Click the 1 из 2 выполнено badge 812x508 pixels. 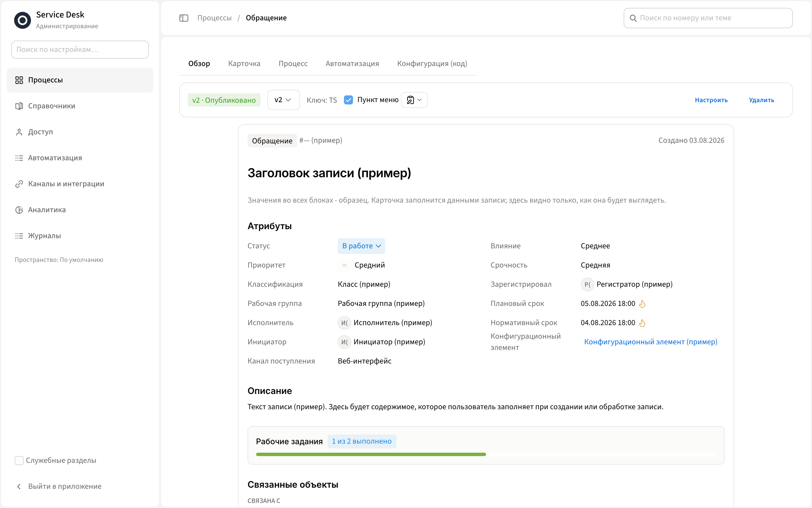point(362,441)
